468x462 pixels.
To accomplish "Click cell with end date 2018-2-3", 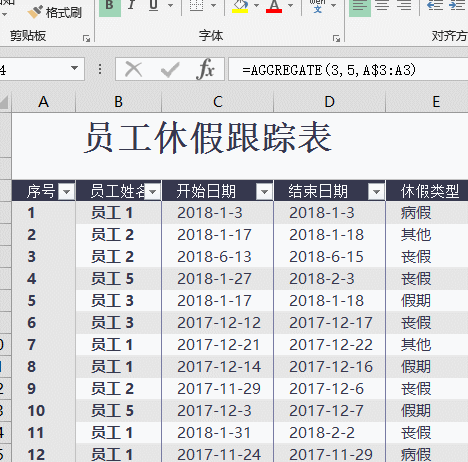I will (329, 279).
